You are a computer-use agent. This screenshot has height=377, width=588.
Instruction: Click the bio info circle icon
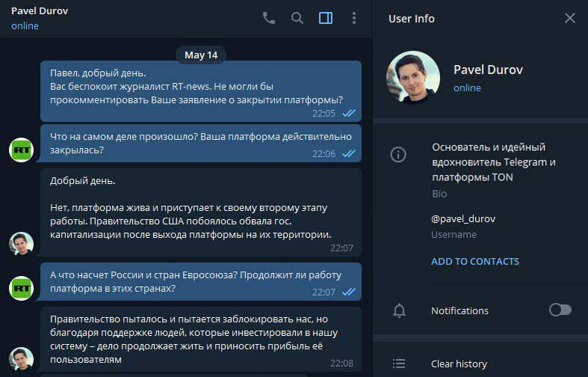click(398, 154)
